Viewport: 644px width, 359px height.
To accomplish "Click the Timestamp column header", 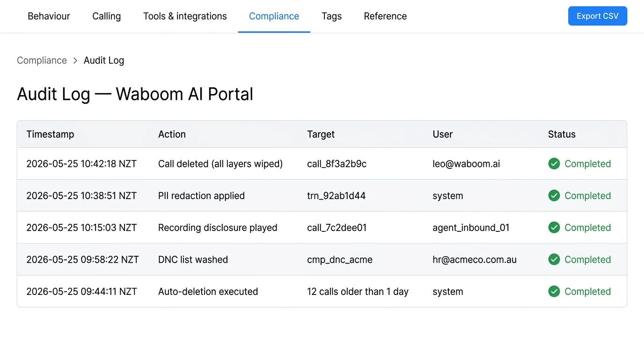I will click(x=50, y=134).
